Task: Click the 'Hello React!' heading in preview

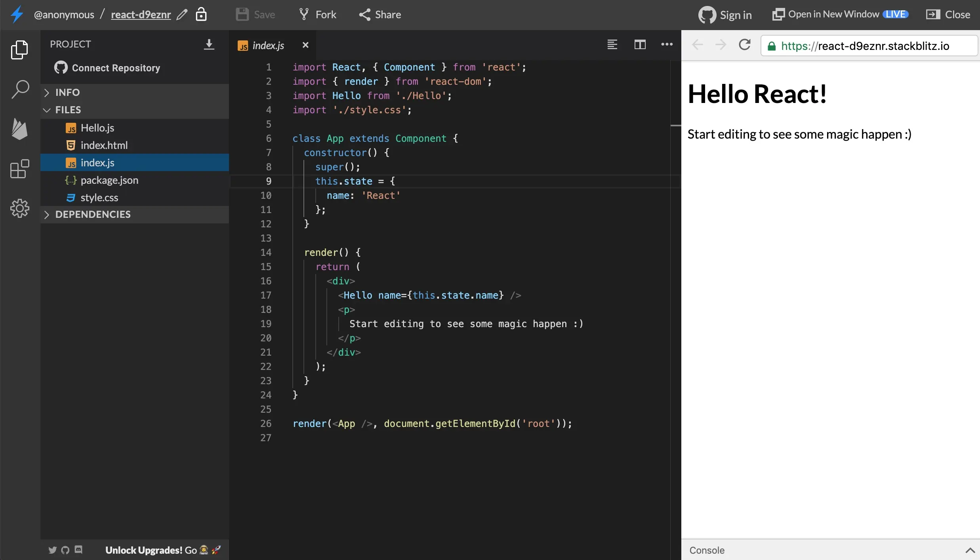Action: (757, 94)
